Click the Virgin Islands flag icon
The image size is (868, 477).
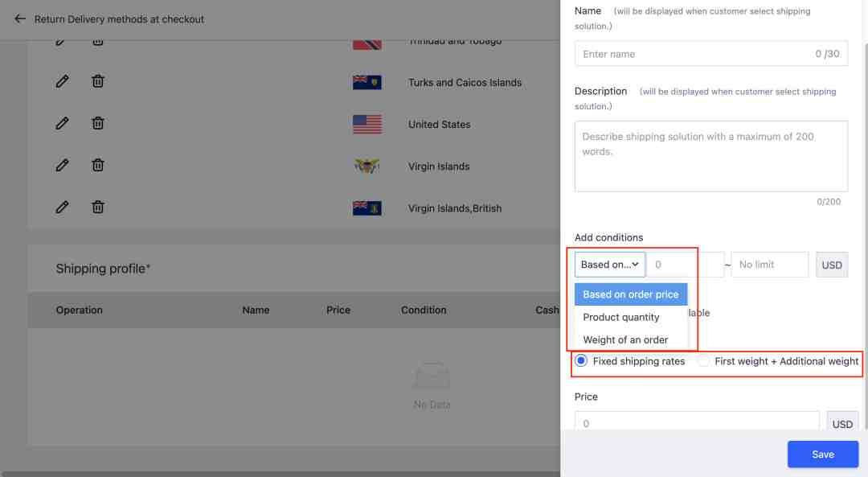pos(367,166)
